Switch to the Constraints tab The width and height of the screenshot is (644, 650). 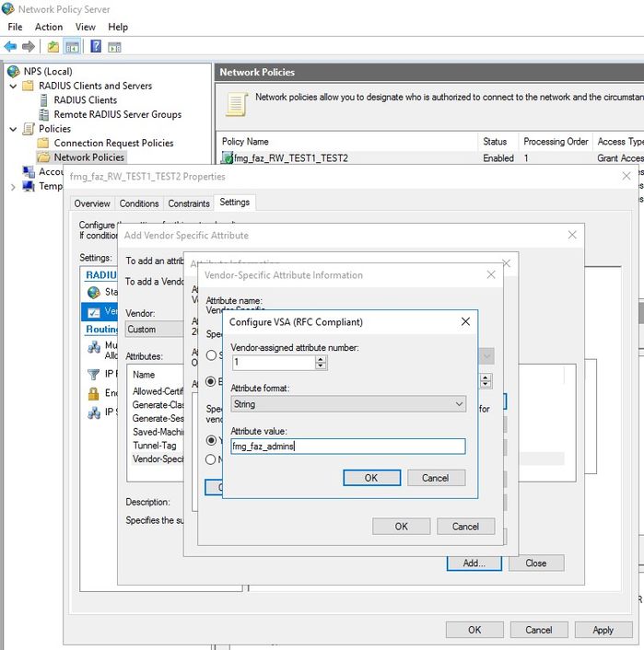point(189,203)
